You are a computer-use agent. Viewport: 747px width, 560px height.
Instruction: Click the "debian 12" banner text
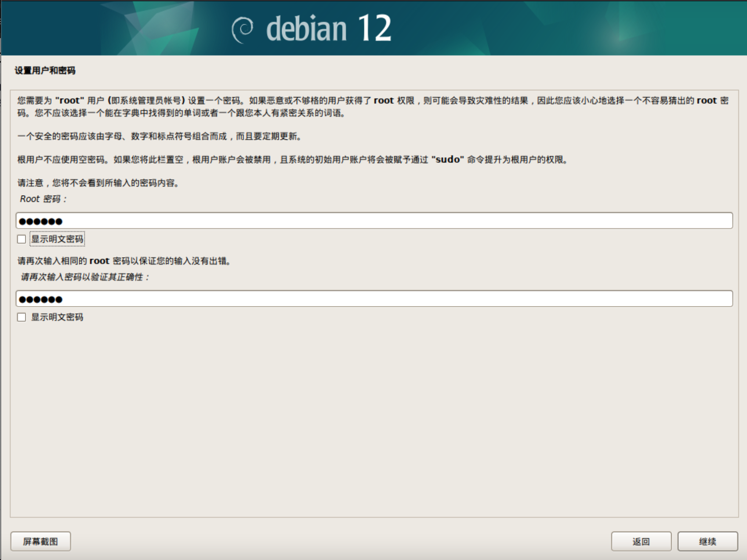pyautogui.click(x=329, y=29)
